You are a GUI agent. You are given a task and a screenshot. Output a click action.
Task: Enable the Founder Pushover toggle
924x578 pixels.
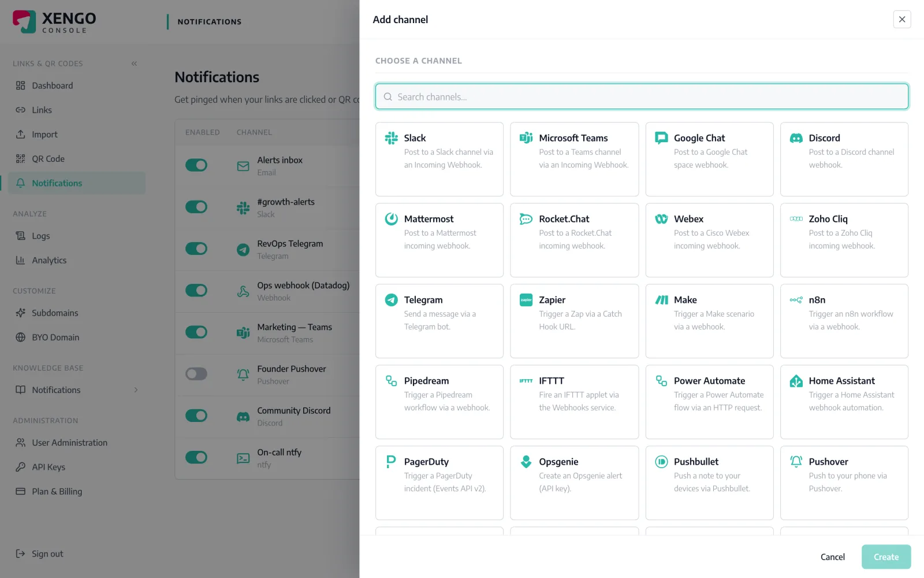[x=196, y=374]
